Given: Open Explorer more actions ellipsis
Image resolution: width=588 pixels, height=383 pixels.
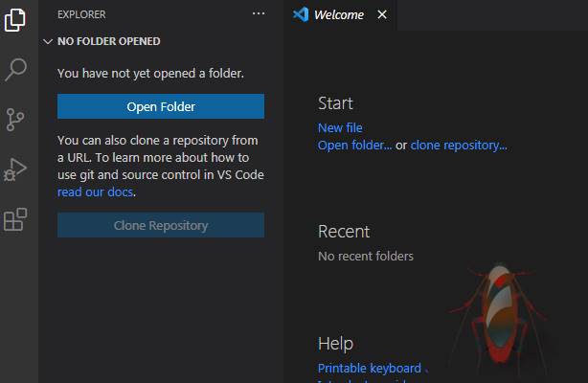Looking at the screenshot, I should click(259, 13).
